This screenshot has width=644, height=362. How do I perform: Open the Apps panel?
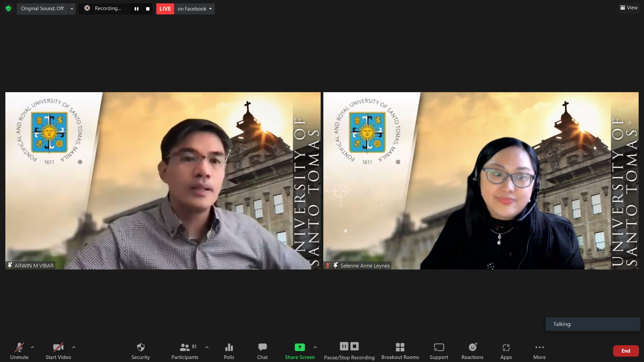tap(506, 348)
